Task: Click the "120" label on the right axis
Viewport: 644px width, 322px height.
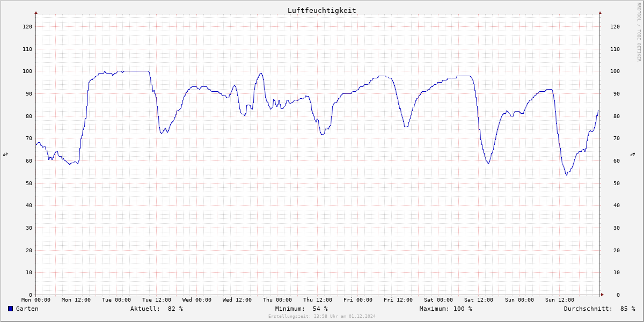Action: (615, 27)
